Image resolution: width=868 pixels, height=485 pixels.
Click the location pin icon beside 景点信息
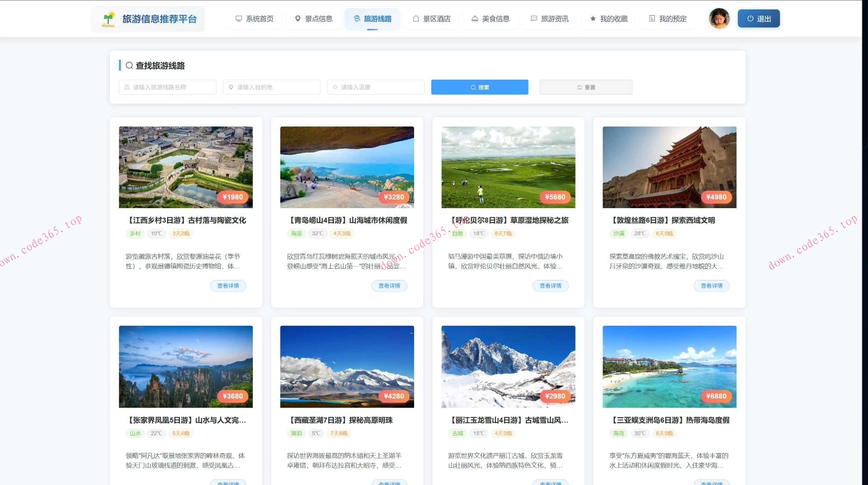297,19
